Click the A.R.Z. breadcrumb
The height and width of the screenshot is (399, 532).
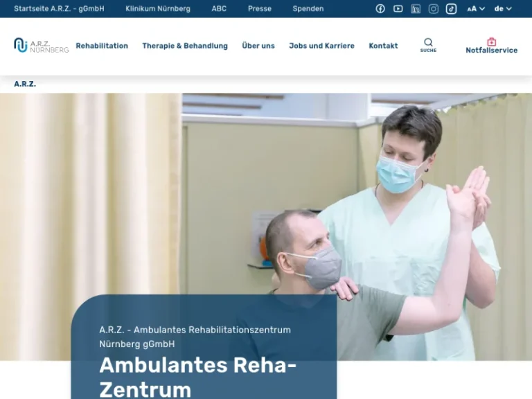click(25, 84)
